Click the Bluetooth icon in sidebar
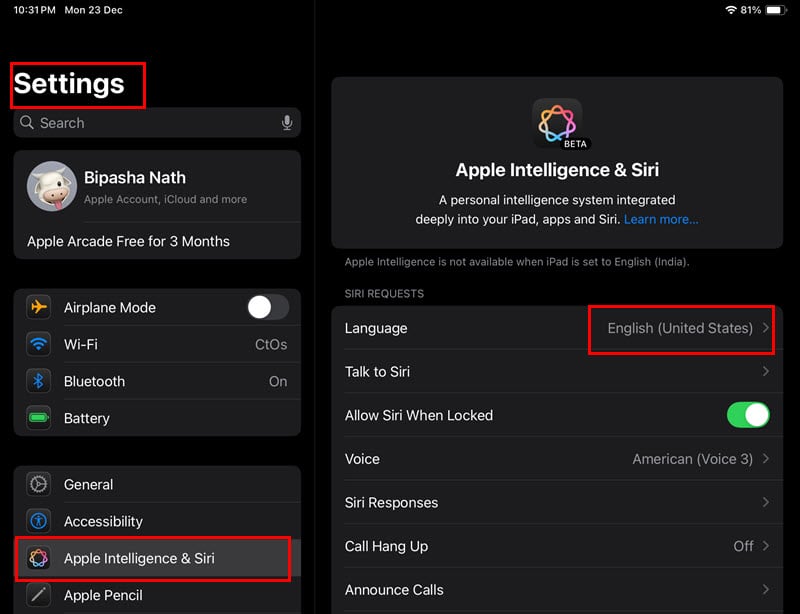800x614 pixels. 39,381
